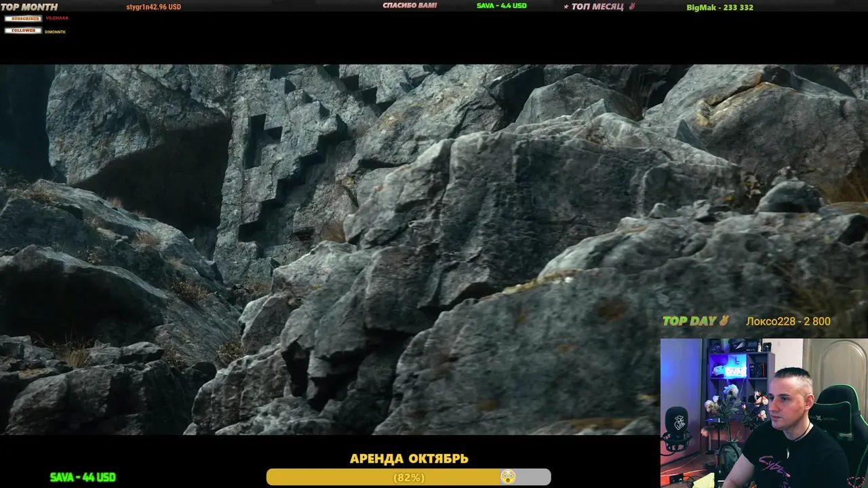Click the FOLLOWER badge
Viewport: 868px width, 488px height.
[23, 30]
